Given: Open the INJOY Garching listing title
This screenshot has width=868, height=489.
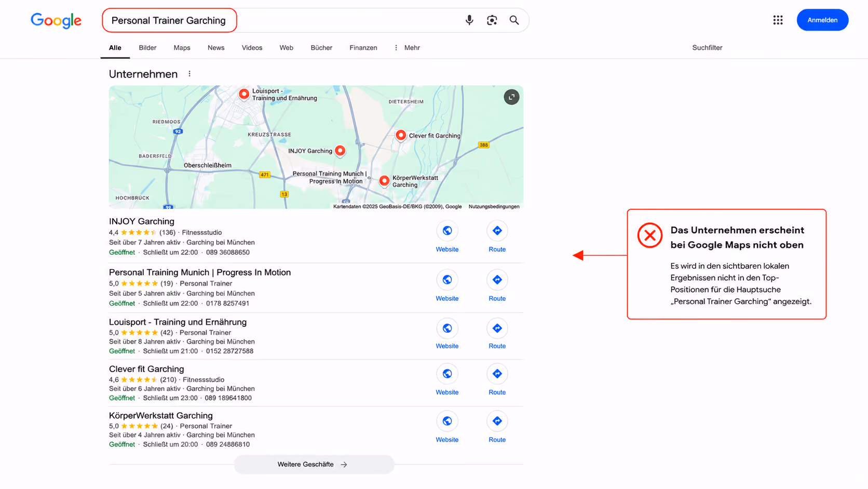Looking at the screenshot, I should (142, 221).
